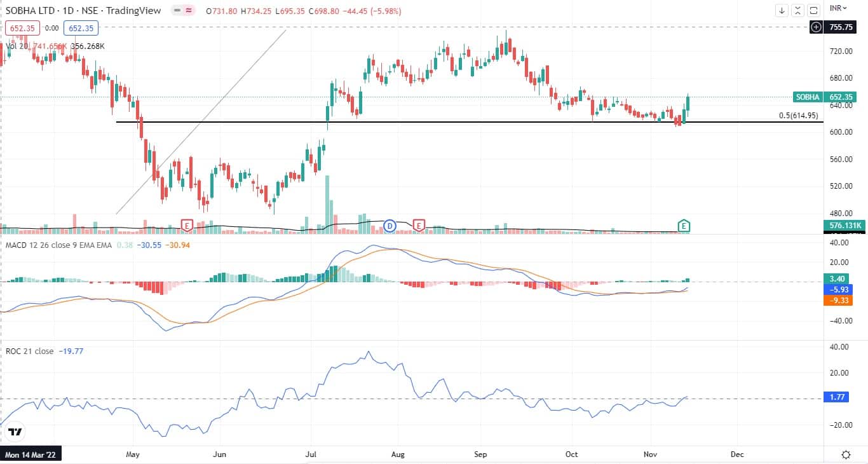Click the down-arrow icon near INR
The height and width of the screenshot is (464, 868).
tap(782, 10)
